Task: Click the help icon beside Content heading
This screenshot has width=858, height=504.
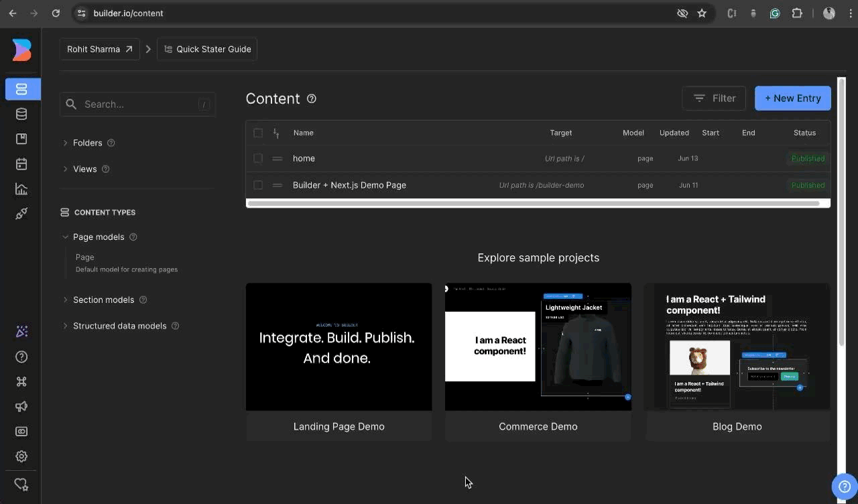Action: [x=312, y=99]
